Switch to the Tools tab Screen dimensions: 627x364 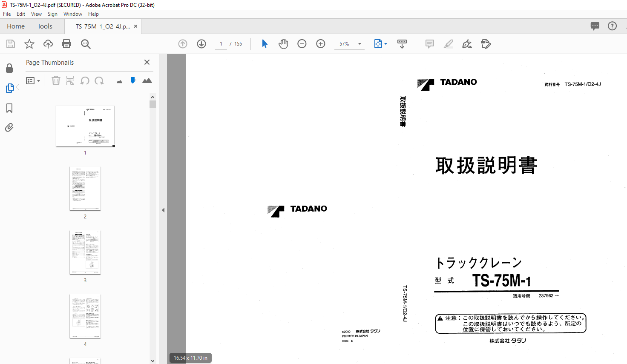pyautogui.click(x=45, y=26)
